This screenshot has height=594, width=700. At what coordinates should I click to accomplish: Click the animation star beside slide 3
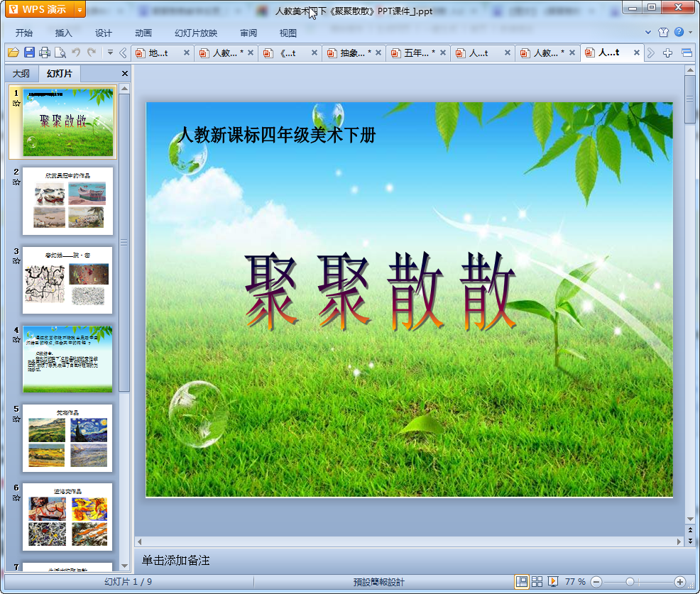16,261
